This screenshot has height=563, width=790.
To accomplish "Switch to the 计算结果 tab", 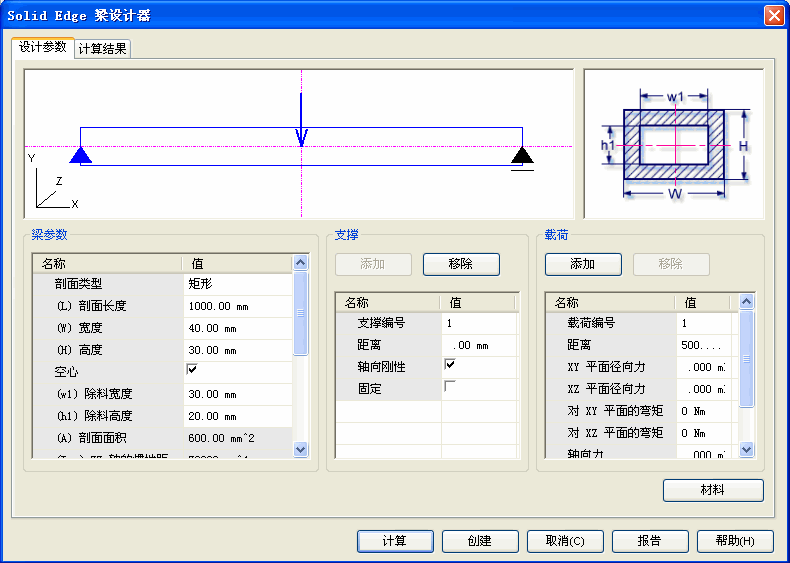I will pyautogui.click(x=102, y=48).
